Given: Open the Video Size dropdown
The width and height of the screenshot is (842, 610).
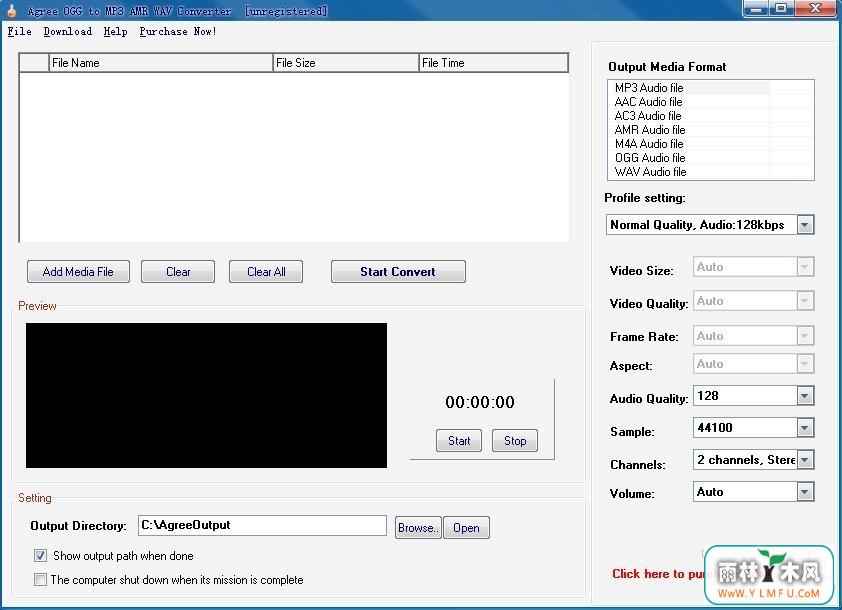Looking at the screenshot, I should point(804,267).
